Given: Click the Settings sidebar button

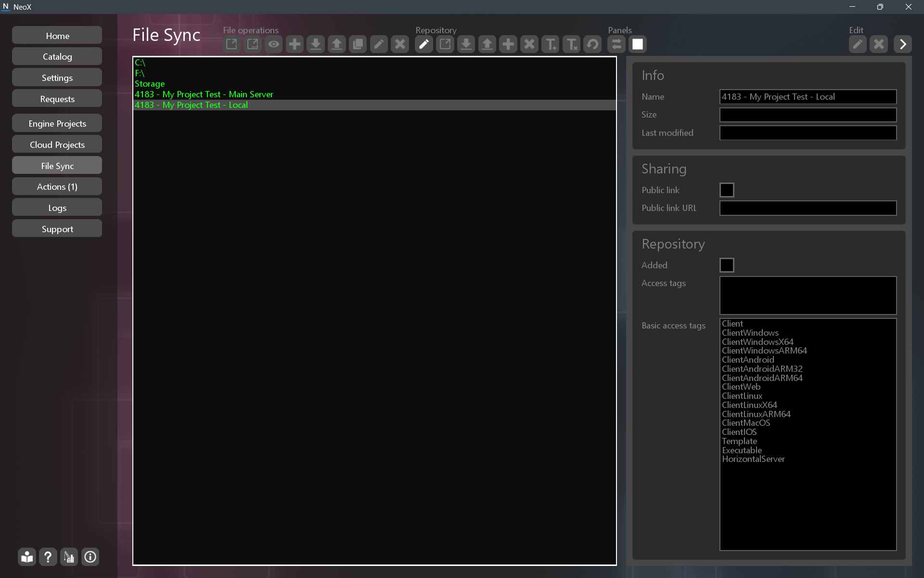Looking at the screenshot, I should [x=57, y=78].
